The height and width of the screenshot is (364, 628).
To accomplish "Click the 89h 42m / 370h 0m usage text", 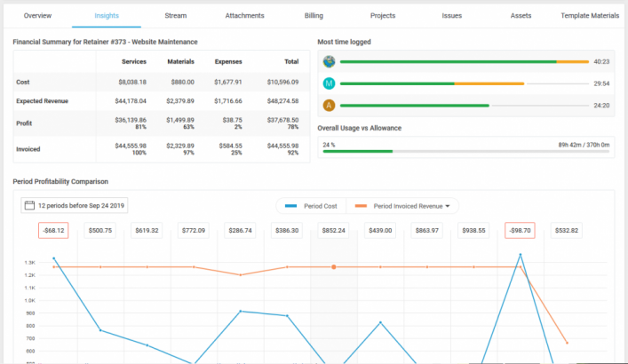I will pos(584,145).
